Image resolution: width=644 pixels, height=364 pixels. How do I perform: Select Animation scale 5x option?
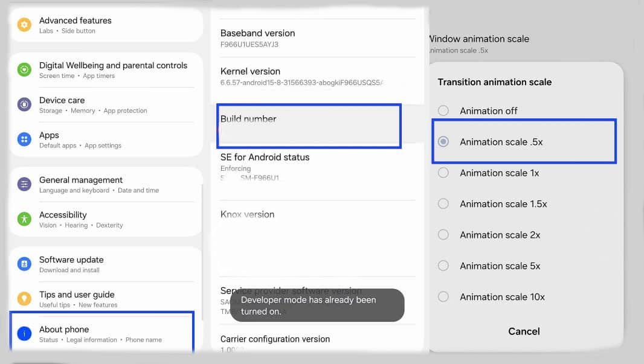[x=443, y=266]
